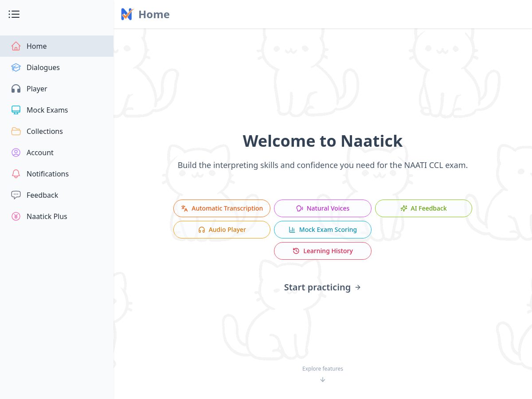Go to Dialogues in the sidebar
Image resolution: width=532 pixels, height=399 pixels.
(x=57, y=67)
